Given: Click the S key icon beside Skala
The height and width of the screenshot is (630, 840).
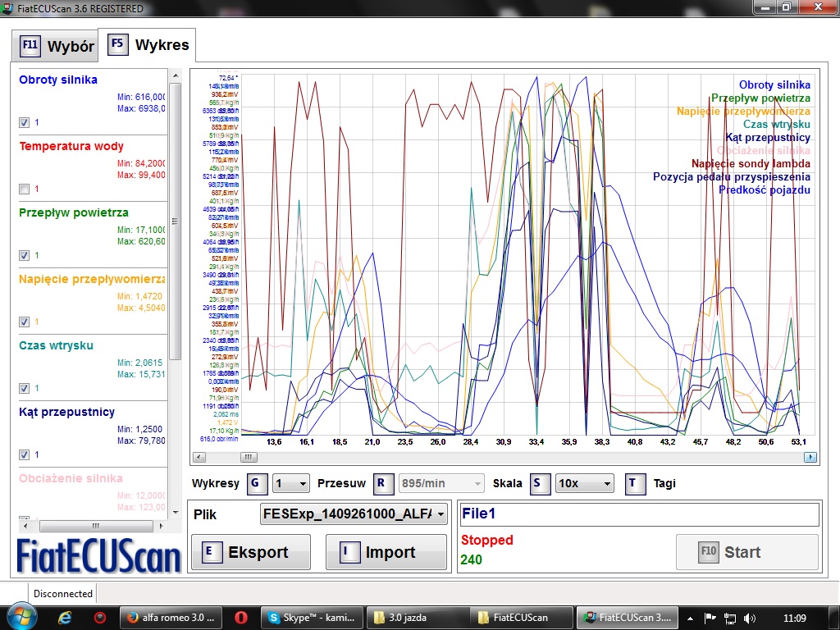Looking at the screenshot, I should [539, 483].
